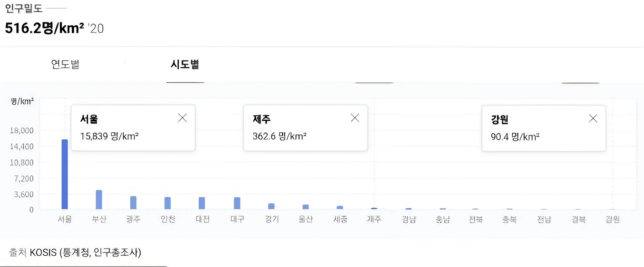Viewport: 644px width, 267px height.
Task: Select the 광주 bar
Action: point(133,203)
